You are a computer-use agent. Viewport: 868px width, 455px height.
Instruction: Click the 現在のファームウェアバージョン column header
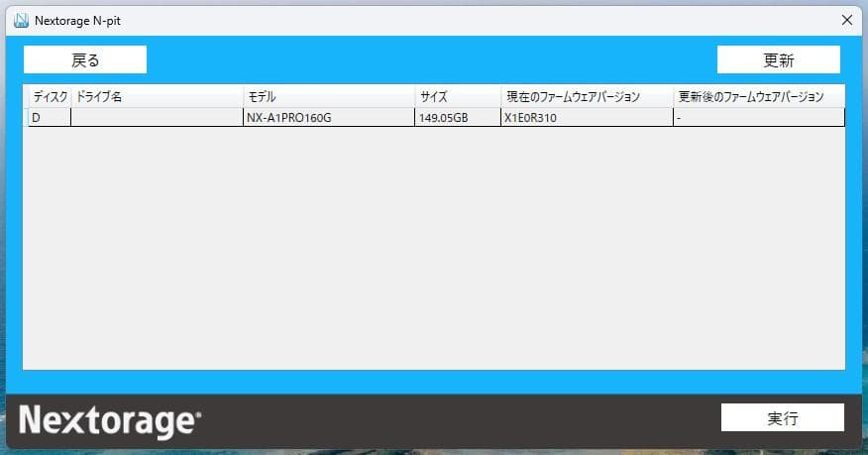(588, 97)
